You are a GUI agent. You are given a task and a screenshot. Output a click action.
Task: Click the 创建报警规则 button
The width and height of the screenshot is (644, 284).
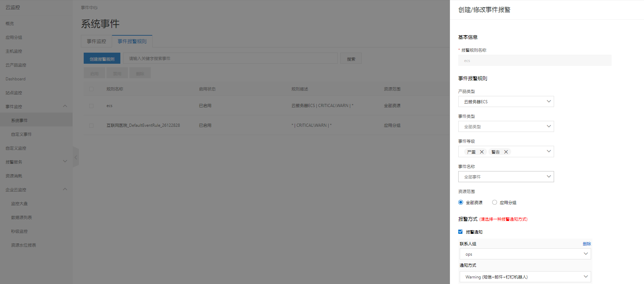tap(102, 59)
